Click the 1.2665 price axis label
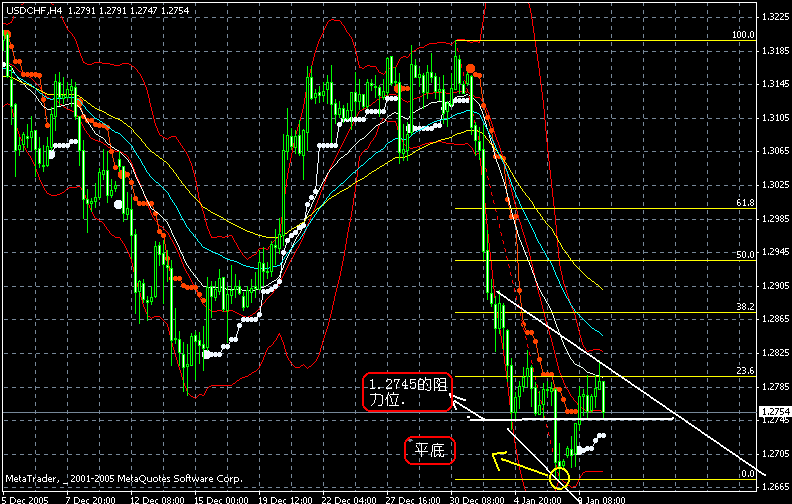 click(x=775, y=487)
